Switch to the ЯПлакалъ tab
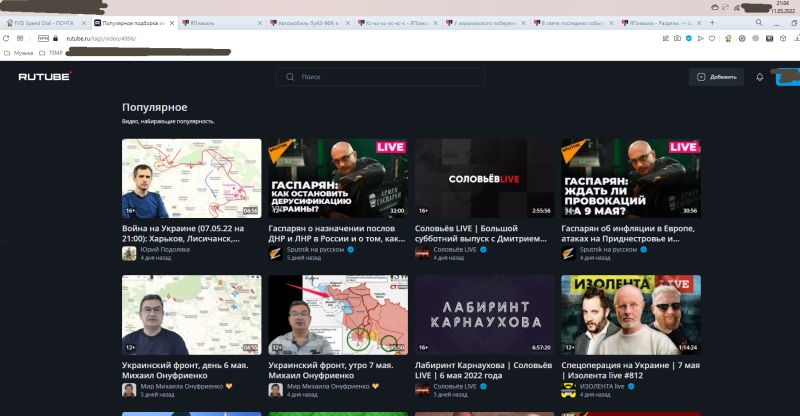Viewport: 800px width, 416px height. pyautogui.click(x=219, y=23)
